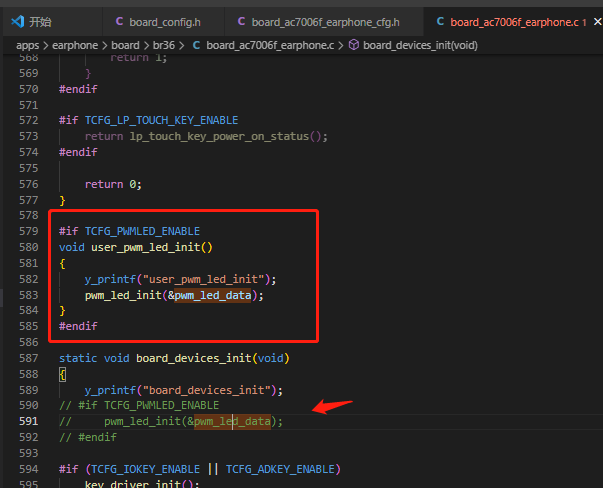Click line number 579 in gutter
Screen dimensions: 603x488
tap(29, 231)
